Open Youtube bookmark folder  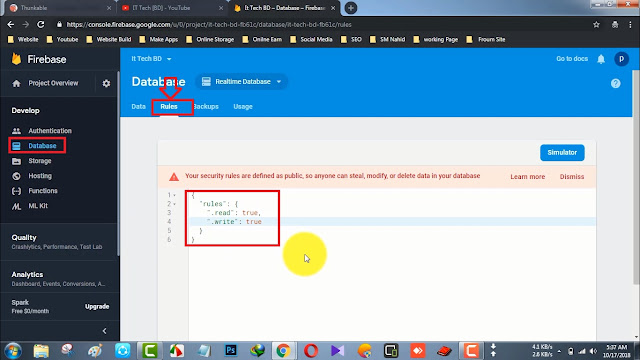click(62, 40)
